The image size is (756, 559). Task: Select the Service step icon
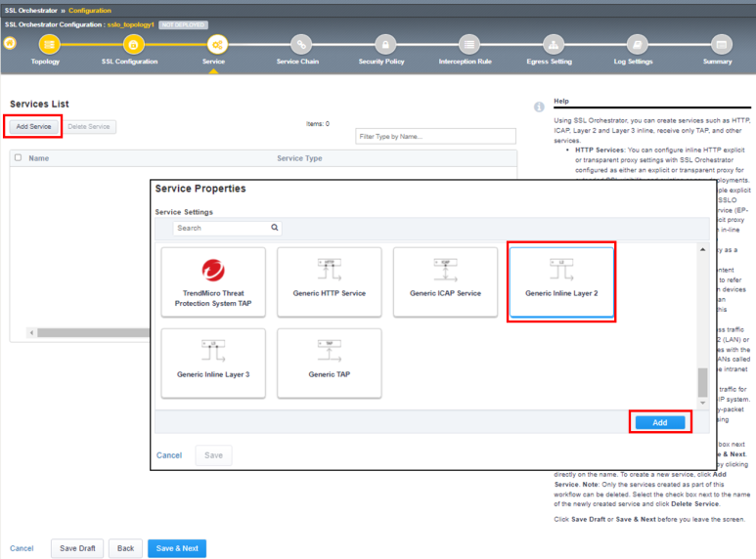(217, 44)
